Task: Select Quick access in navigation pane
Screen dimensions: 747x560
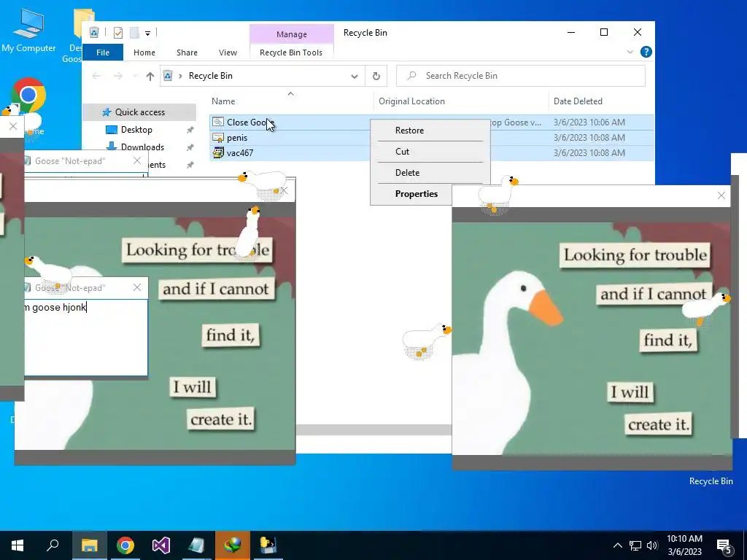Action: click(139, 112)
